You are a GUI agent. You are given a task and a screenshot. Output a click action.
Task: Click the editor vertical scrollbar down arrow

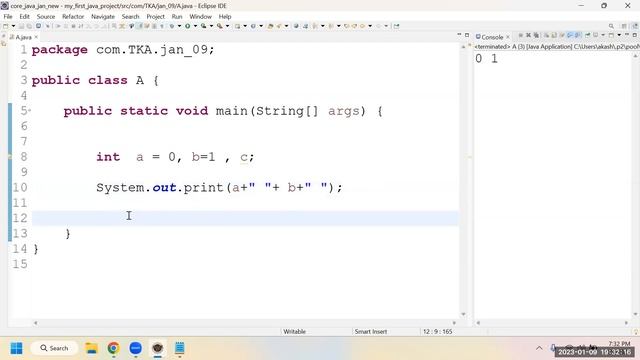coord(463,314)
